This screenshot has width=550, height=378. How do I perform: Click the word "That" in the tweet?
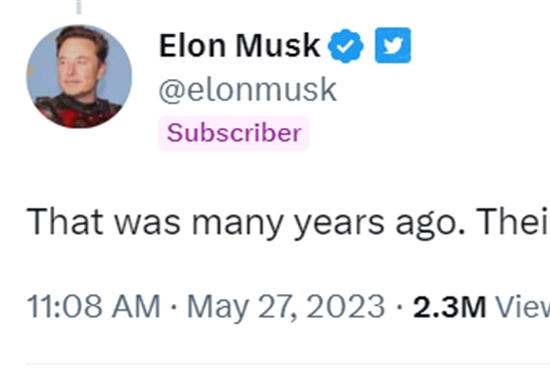pyautogui.click(x=65, y=222)
